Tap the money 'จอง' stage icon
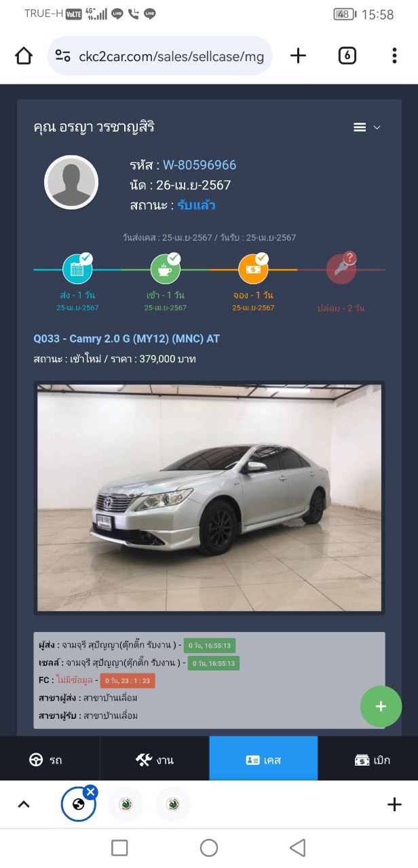Image resolution: width=418 pixels, height=868 pixels. pyautogui.click(x=253, y=269)
